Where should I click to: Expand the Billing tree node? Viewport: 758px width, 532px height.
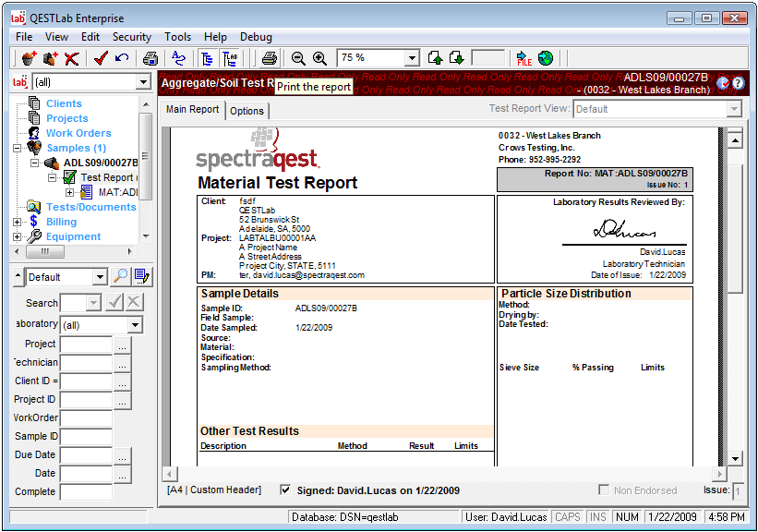click(18, 222)
